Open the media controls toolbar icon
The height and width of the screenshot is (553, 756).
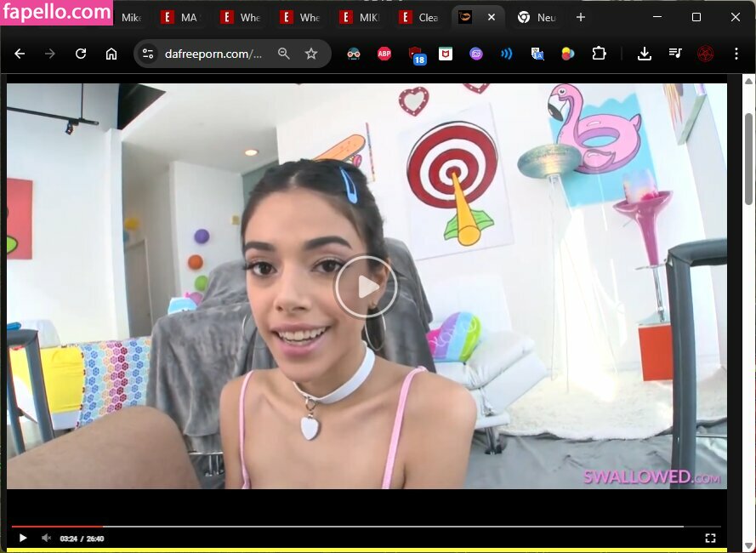tap(675, 54)
